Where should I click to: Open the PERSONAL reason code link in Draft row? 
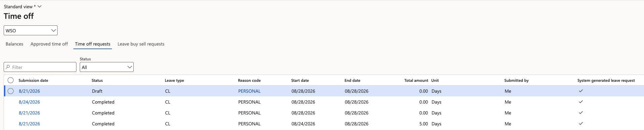click(x=250, y=91)
